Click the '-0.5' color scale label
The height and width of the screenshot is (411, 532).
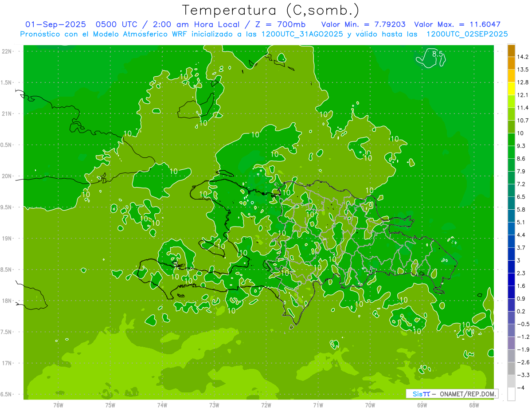tap(523, 324)
